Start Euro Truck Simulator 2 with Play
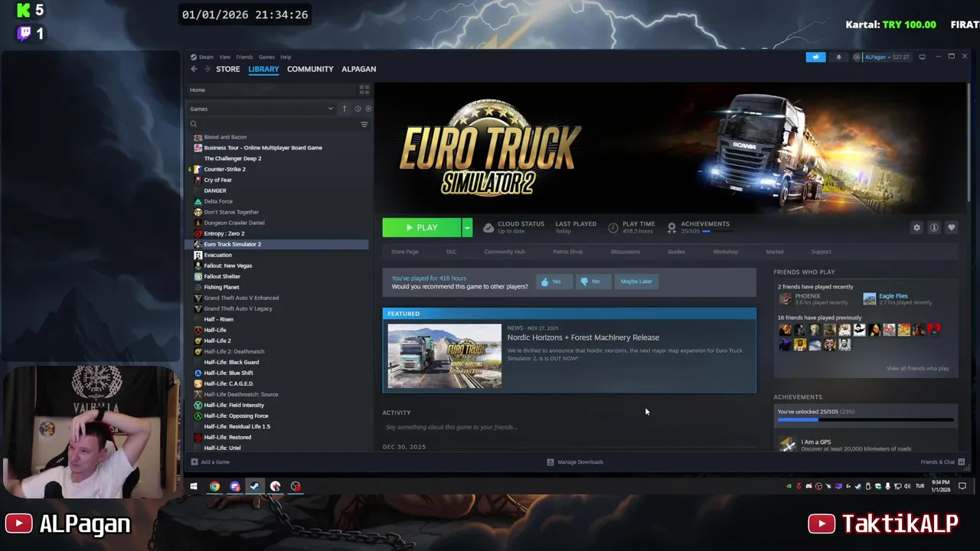 (x=422, y=227)
